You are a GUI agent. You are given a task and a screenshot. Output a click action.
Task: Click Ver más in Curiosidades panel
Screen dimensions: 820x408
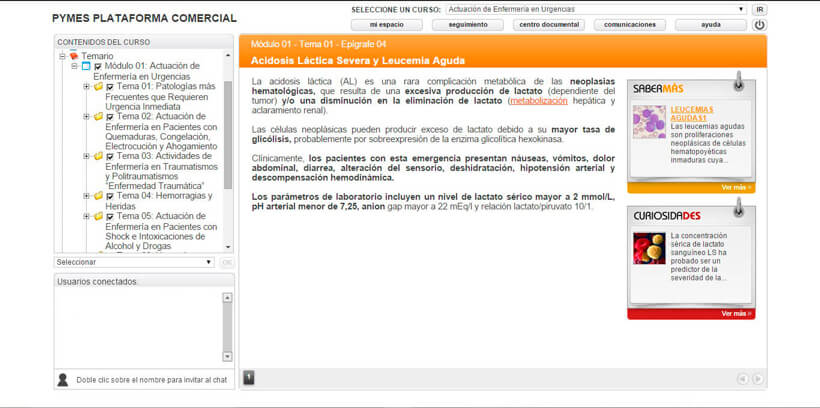736,313
